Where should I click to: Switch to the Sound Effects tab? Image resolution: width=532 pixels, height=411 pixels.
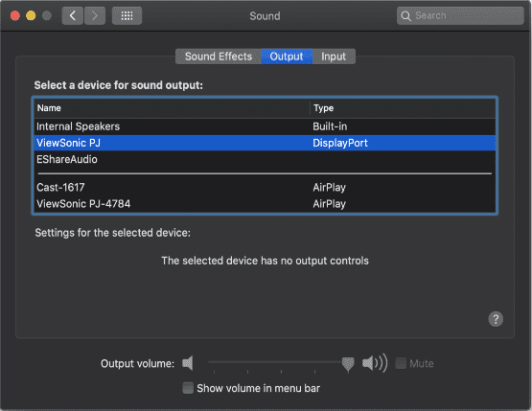tap(219, 57)
